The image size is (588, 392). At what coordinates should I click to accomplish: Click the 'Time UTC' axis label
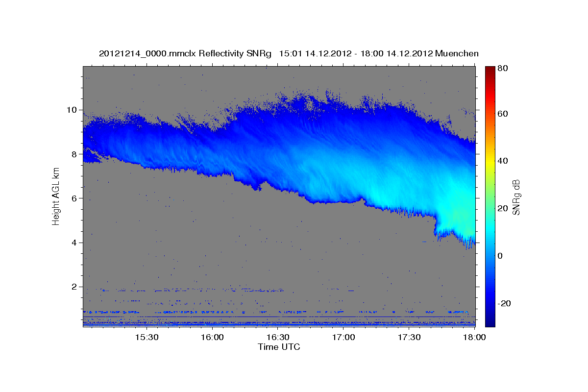279,347
